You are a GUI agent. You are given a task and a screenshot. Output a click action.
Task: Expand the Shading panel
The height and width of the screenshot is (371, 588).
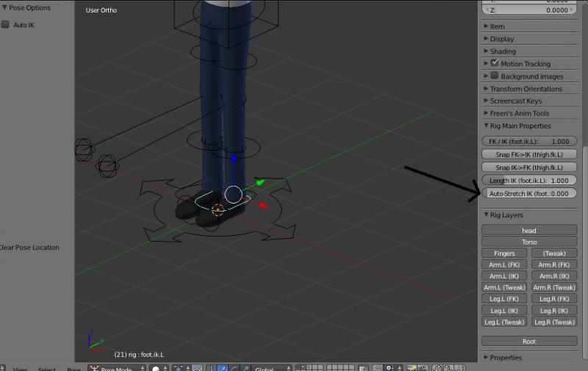(486, 51)
